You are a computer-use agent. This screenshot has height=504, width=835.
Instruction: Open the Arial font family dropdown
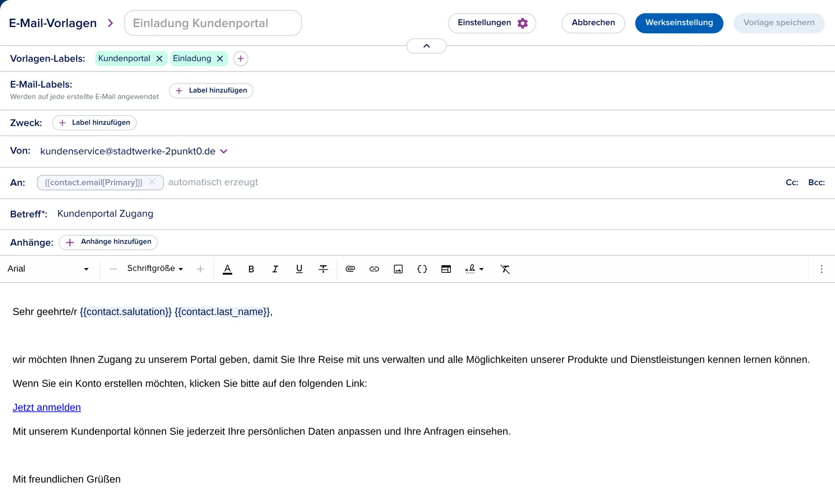[48, 269]
